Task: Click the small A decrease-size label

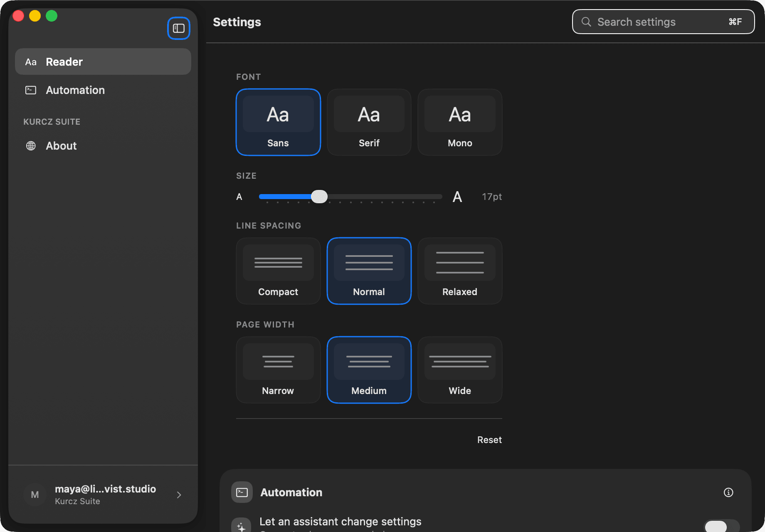Action: click(239, 197)
